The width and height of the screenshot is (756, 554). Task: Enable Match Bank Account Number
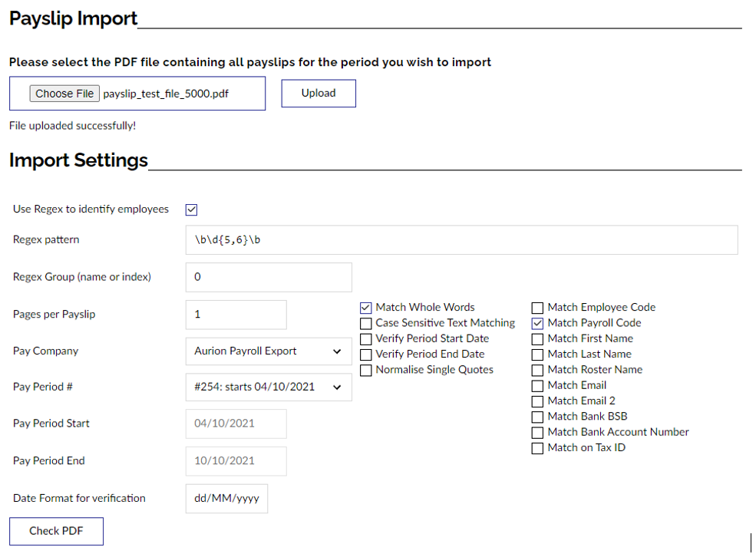click(x=537, y=432)
